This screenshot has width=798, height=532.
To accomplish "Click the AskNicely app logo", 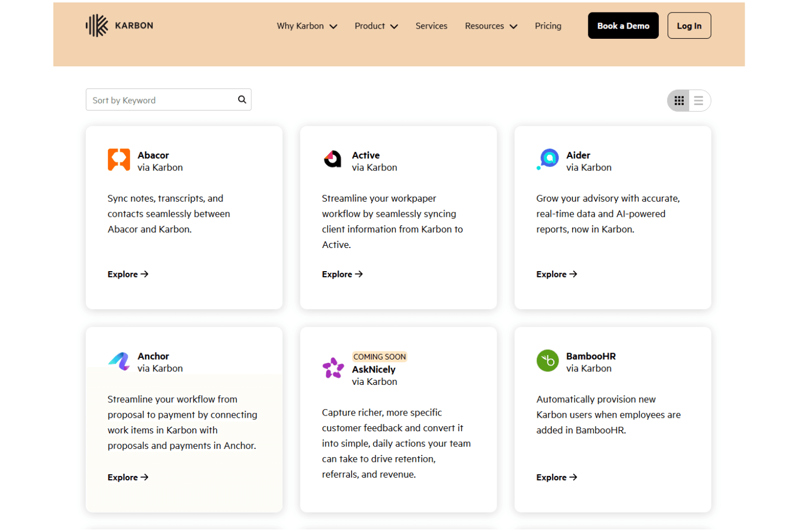I will pos(333,368).
